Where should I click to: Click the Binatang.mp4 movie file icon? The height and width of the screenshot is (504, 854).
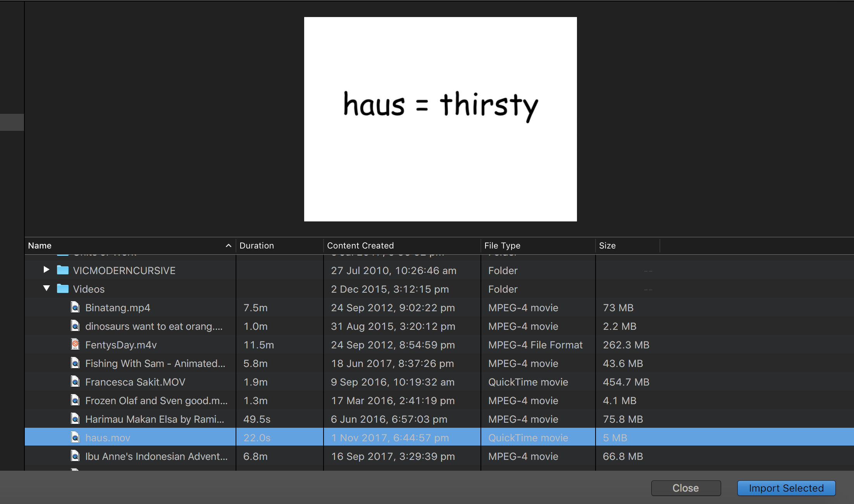coord(75,307)
